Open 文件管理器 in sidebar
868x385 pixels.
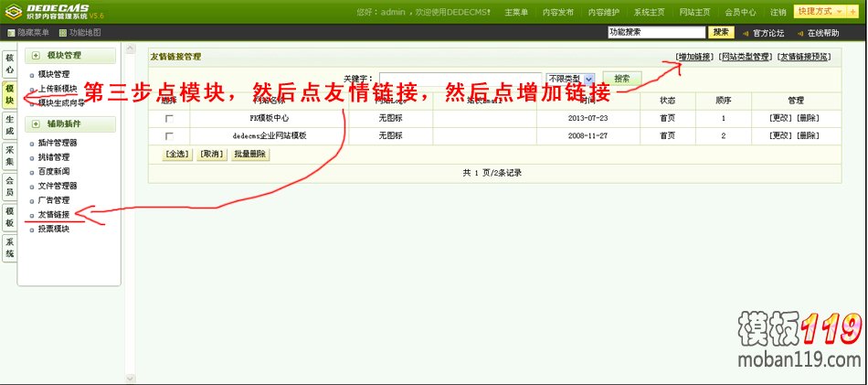(x=58, y=187)
